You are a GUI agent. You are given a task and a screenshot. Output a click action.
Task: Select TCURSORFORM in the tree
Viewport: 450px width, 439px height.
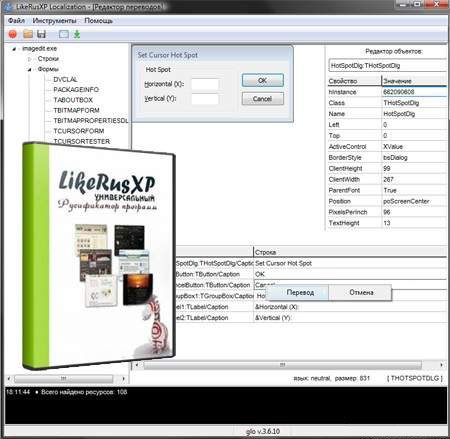tap(79, 131)
